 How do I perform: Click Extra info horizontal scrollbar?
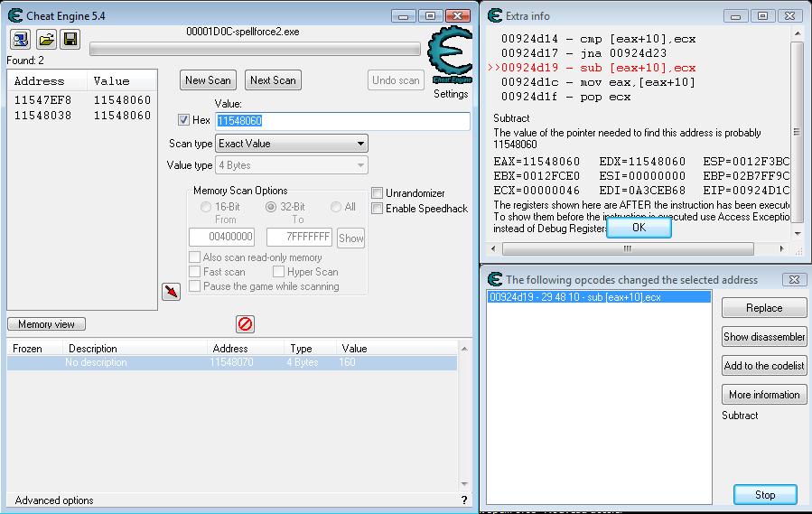[x=628, y=248]
